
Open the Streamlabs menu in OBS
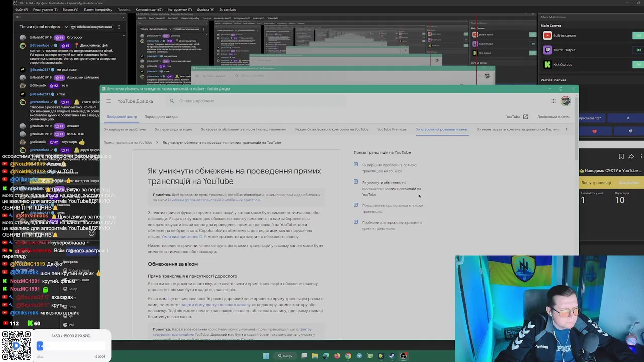pyautogui.click(x=228, y=9)
